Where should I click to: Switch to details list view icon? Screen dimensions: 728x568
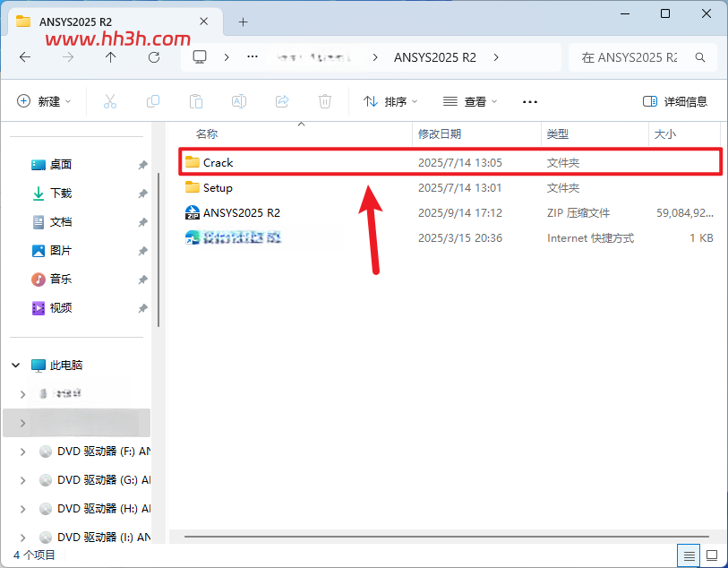[x=689, y=555]
